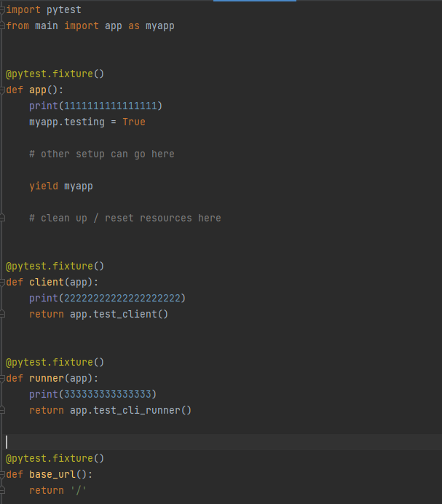
Task: Click the comment "# clean up / reset resources here"
Action: coord(125,218)
